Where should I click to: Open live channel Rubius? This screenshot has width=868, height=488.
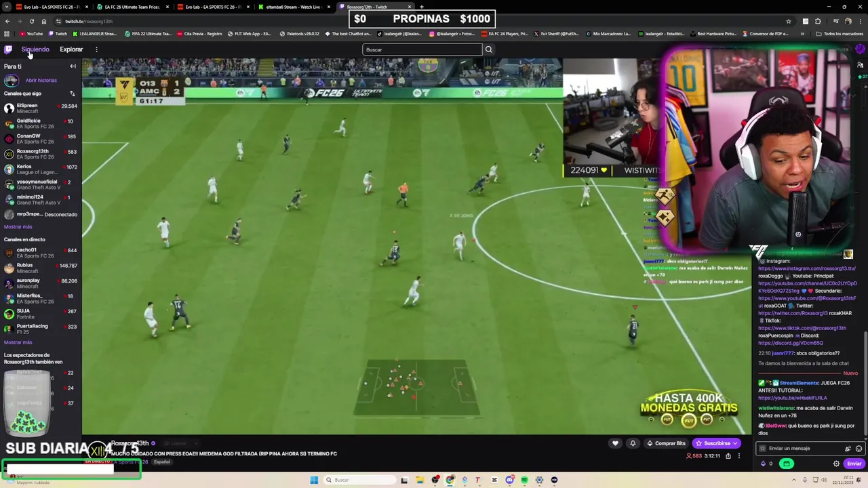(x=41, y=268)
